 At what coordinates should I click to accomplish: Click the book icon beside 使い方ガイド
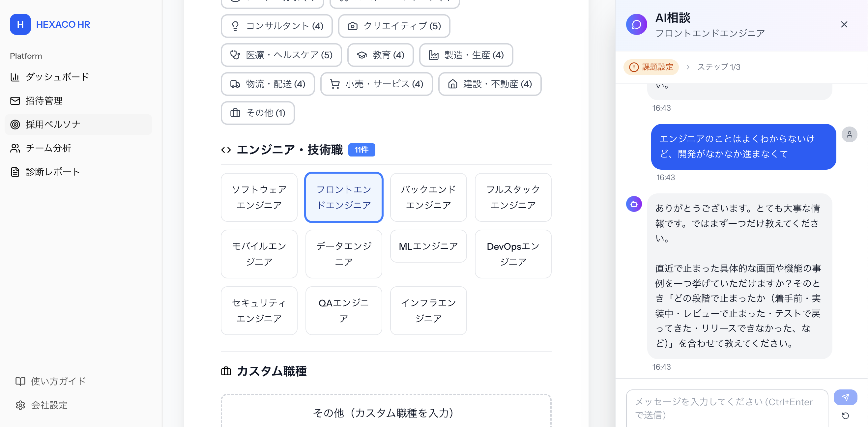tap(20, 381)
